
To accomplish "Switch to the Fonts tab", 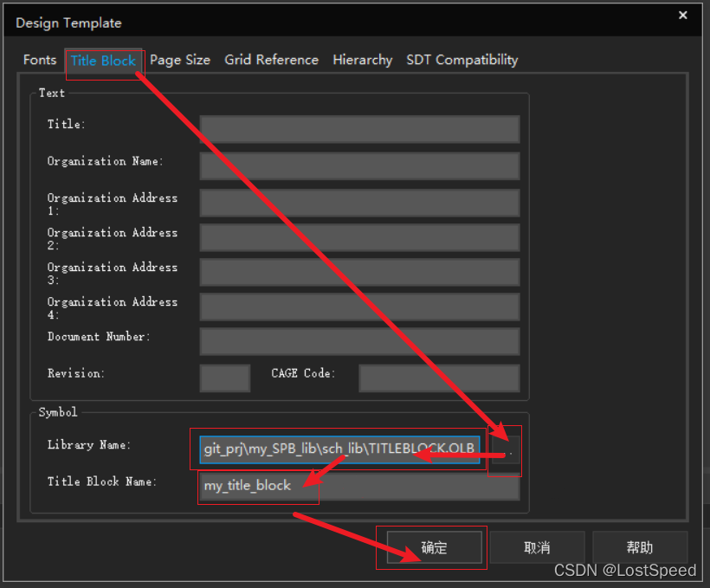I will point(40,60).
